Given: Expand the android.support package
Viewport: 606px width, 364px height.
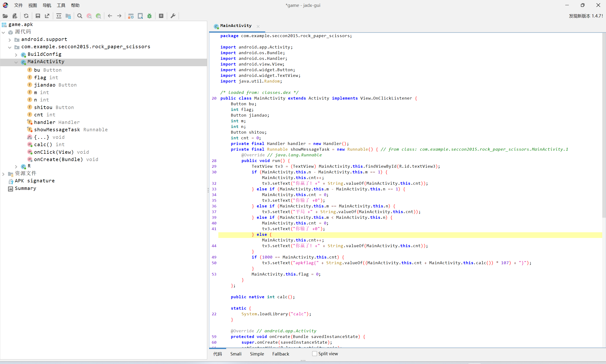Looking at the screenshot, I should click(x=9, y=39).
